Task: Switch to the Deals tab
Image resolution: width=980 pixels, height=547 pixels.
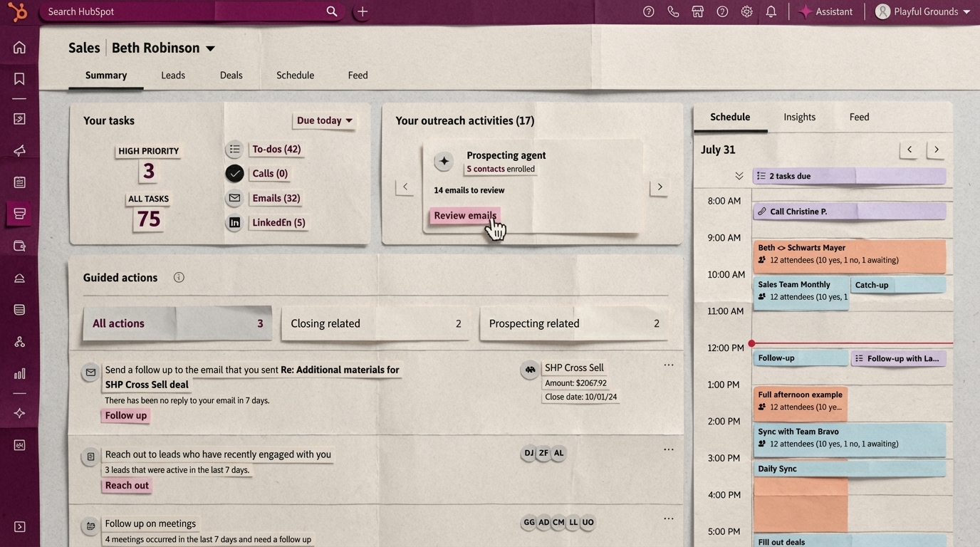Action: tap(231, 75)
